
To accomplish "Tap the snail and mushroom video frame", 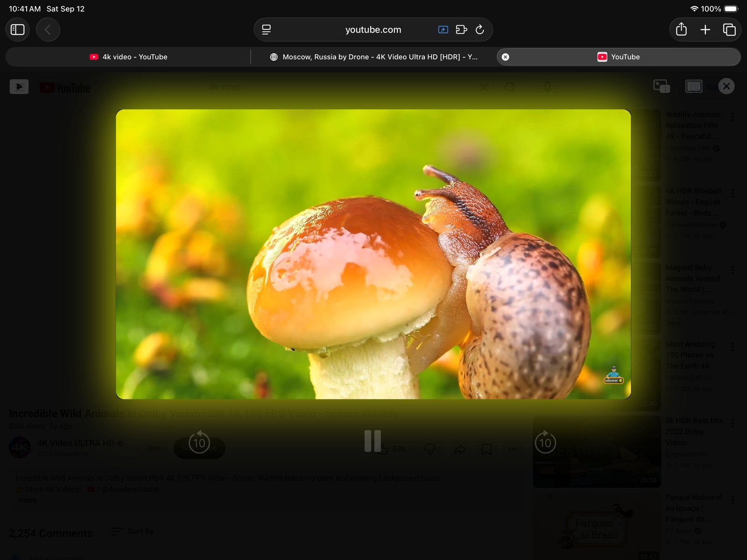I will tap(373, 254).
